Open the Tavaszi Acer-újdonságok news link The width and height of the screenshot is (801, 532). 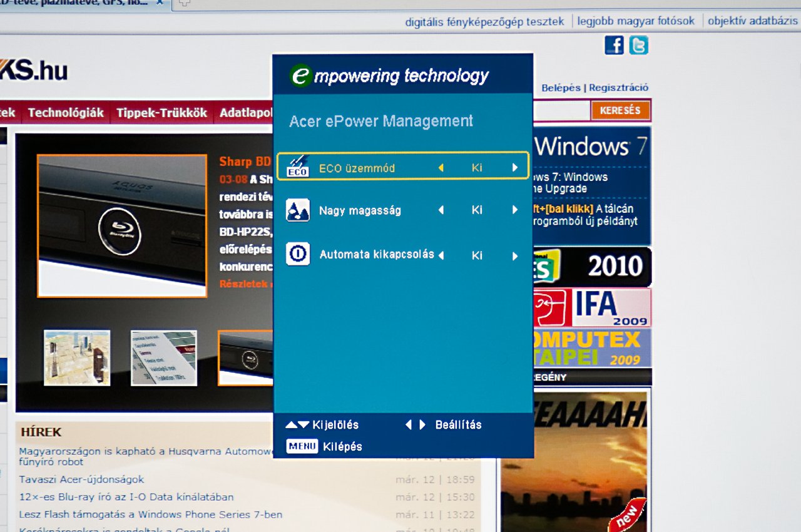click(x=81, y=479)
